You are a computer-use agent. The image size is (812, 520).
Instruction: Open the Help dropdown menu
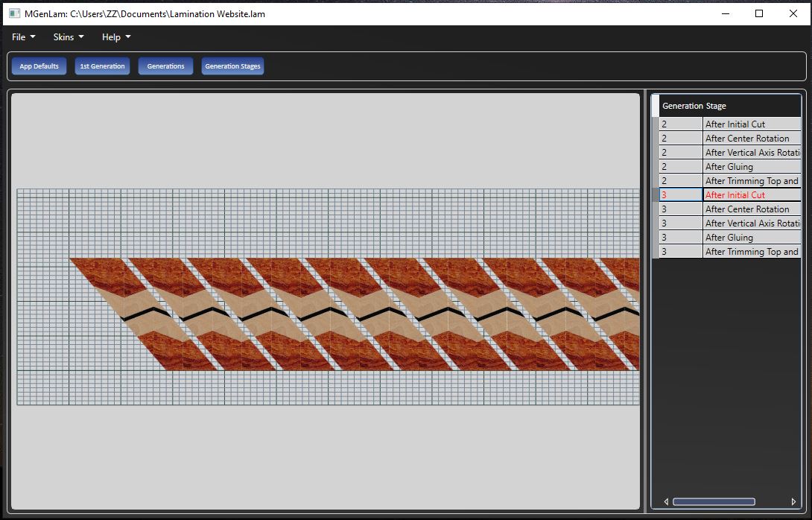click(x=116, y=37)
